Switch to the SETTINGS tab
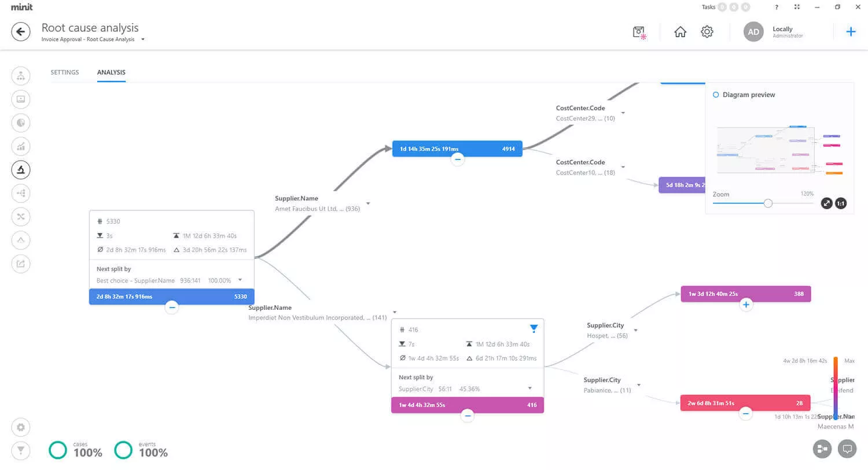The height and width of the screenshot is (470, 868). pyautogui.click(x=65, y=72)
